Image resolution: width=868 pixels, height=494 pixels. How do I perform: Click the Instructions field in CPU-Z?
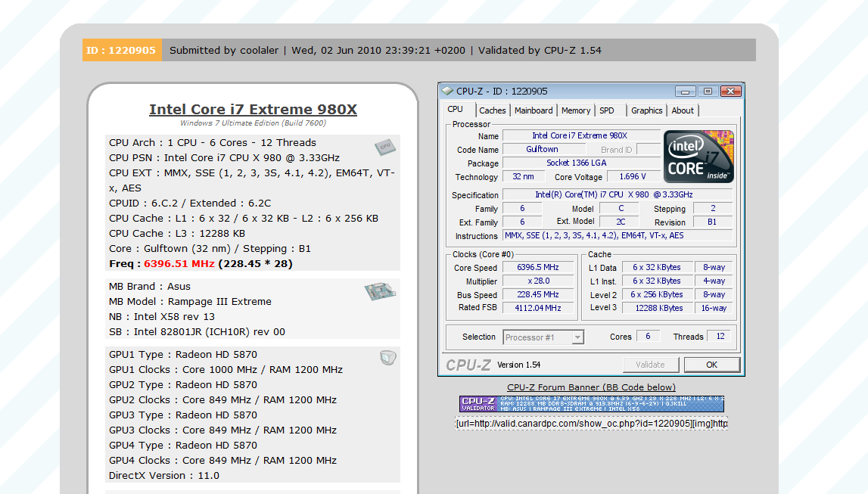click(x=618, y=236)
